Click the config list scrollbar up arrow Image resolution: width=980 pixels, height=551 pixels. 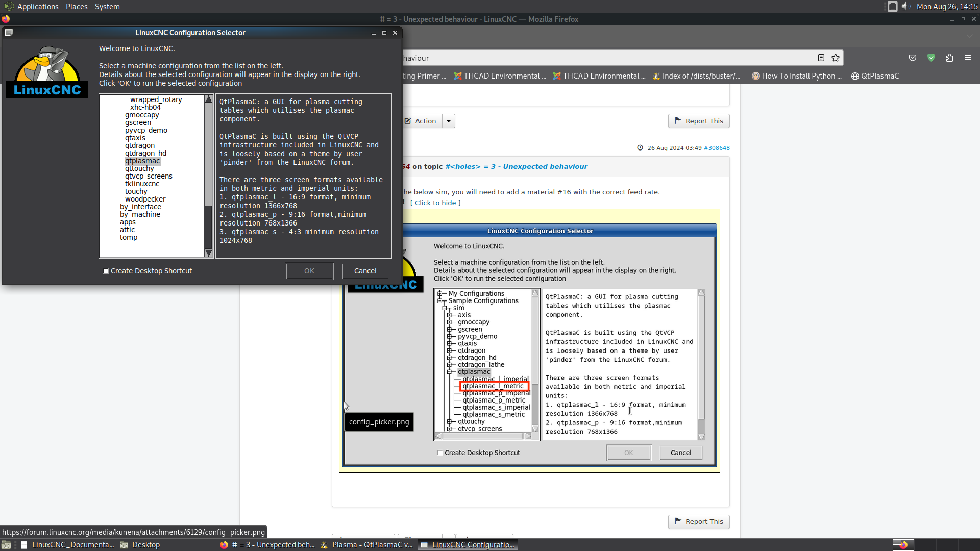[208, 99]
